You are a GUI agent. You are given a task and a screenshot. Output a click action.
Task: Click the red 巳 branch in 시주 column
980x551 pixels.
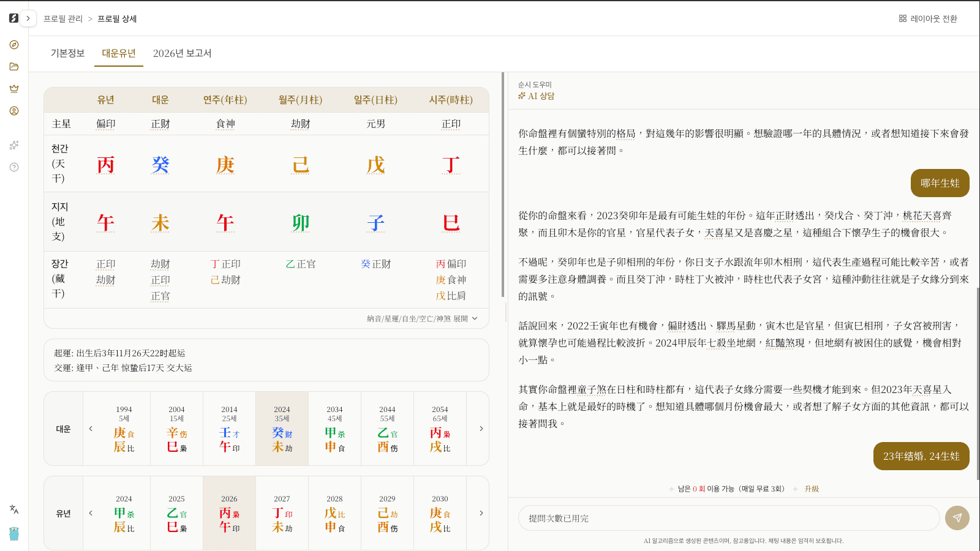pos(451,223)
